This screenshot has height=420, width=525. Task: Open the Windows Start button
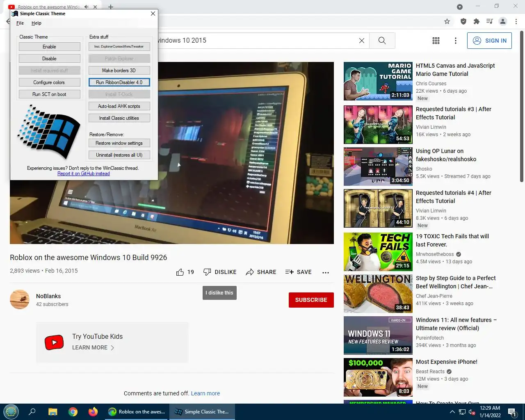pyautogui.click(x=11, y=411)
